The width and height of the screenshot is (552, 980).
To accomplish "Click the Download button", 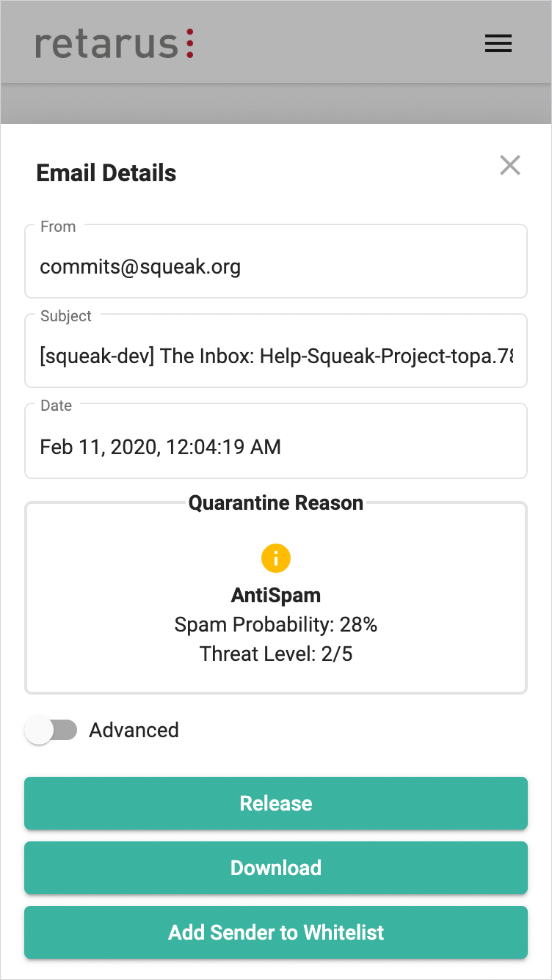I will (276, 868).
